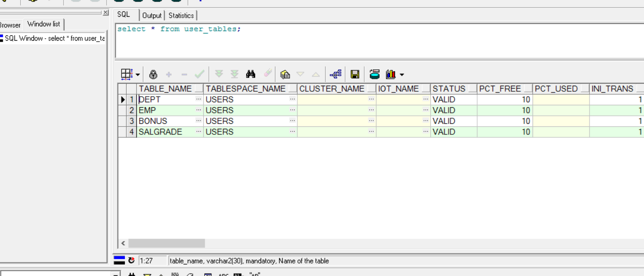Screen dimensions: 644x276
Task: Select the Browser tab in left panel
Action: tap(10, 25)
